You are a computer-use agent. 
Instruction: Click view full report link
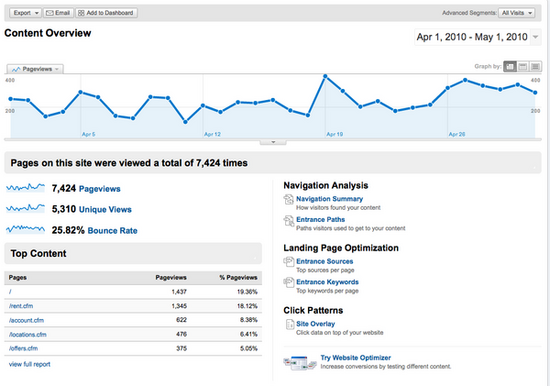click(x=29, y=364)
